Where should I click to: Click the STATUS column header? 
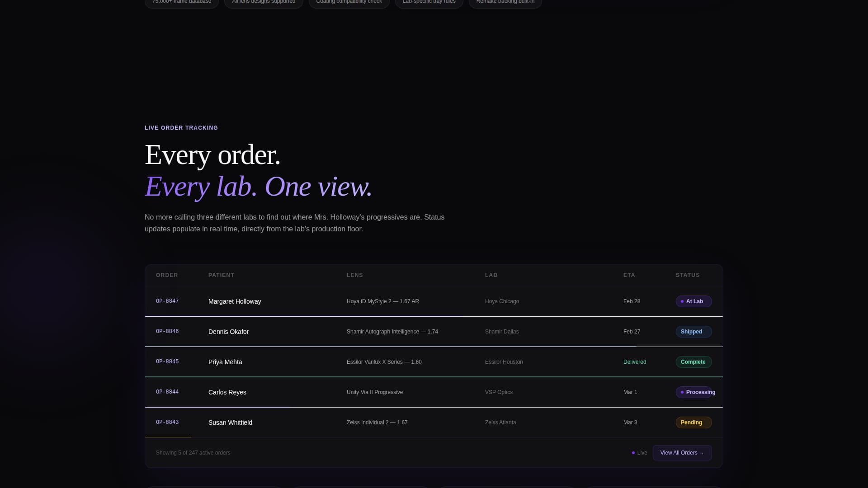[688, 275]
